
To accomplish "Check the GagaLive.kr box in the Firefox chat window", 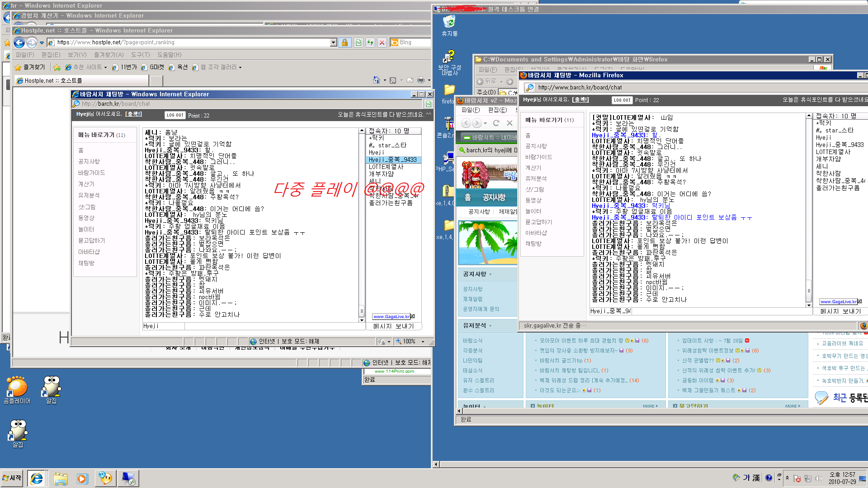I will pos(860,301).
